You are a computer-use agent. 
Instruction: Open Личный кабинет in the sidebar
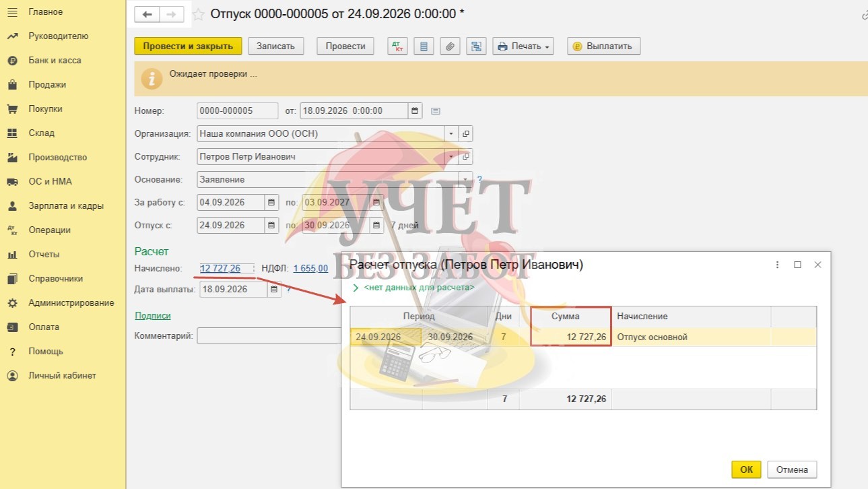coord(62,376)
